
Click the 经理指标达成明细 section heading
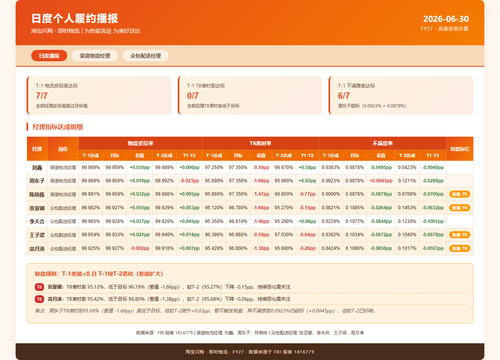click(x=58, y=127)
